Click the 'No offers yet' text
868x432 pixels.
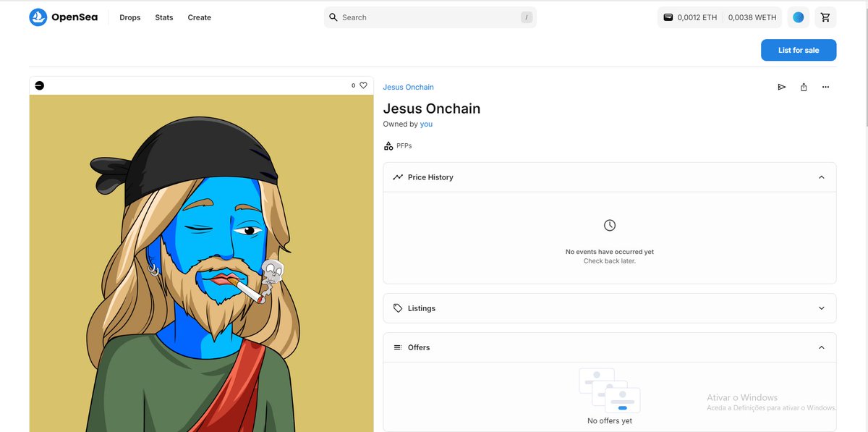coord(610,421)
